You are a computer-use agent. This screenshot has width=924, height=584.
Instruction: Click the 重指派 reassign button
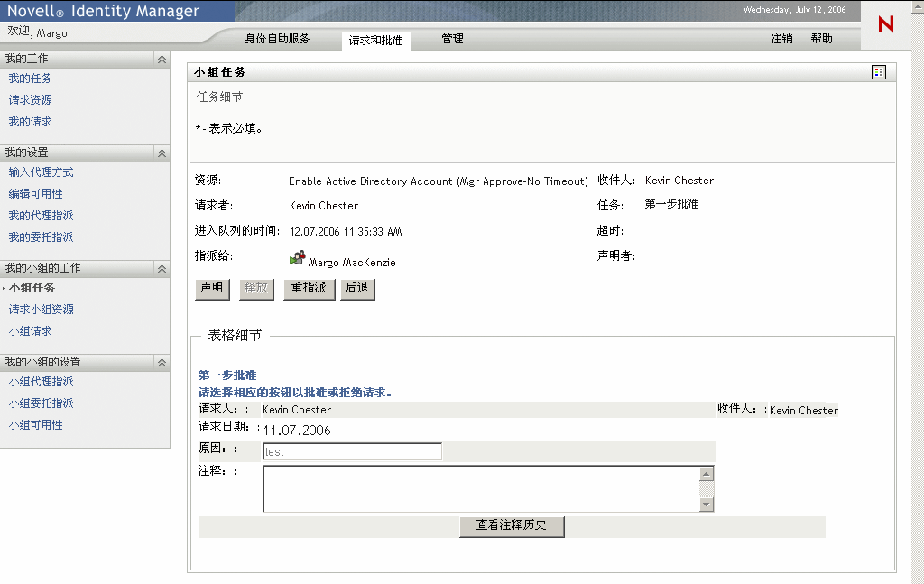coord(309,289)
